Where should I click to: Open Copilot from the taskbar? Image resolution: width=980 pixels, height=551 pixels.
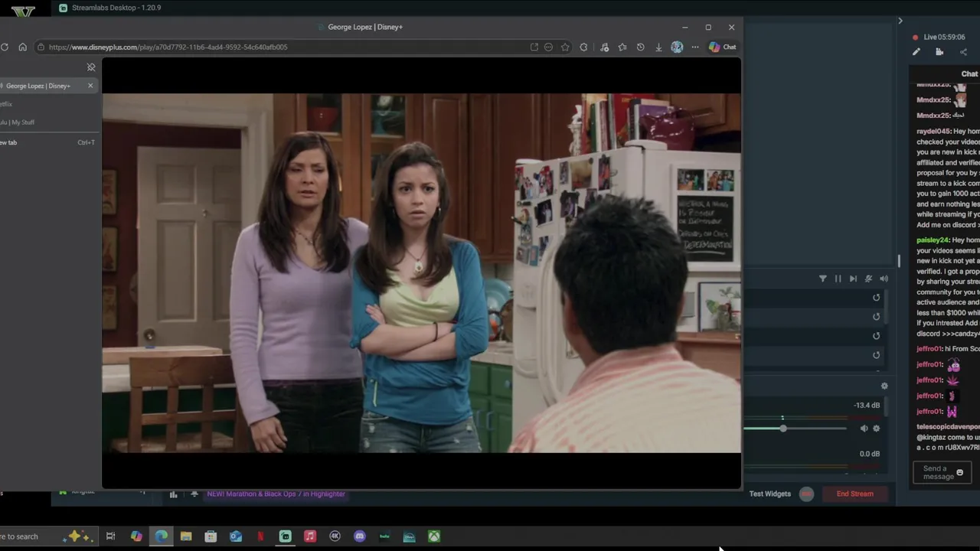(x=136, y=536)
